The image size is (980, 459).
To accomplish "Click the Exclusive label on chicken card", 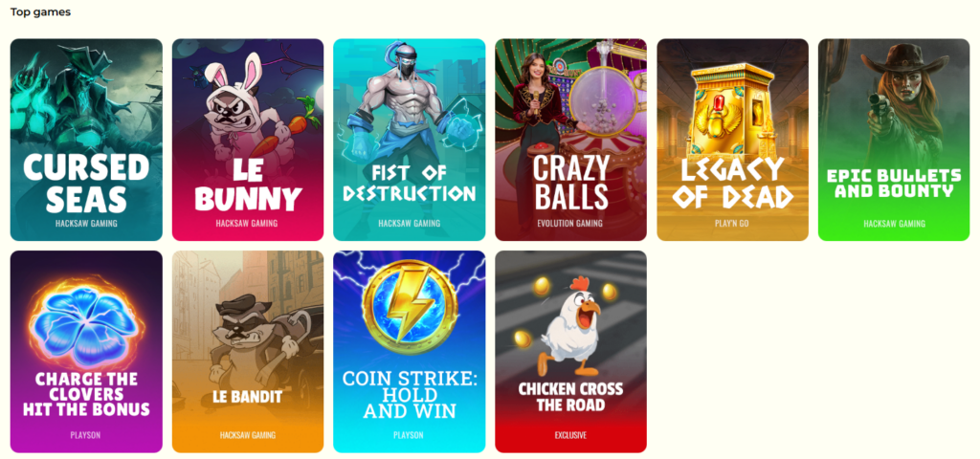I will (570, 435).
